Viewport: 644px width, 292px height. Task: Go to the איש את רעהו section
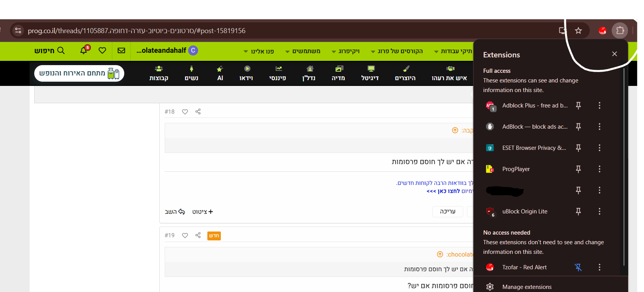coord(449,73)
